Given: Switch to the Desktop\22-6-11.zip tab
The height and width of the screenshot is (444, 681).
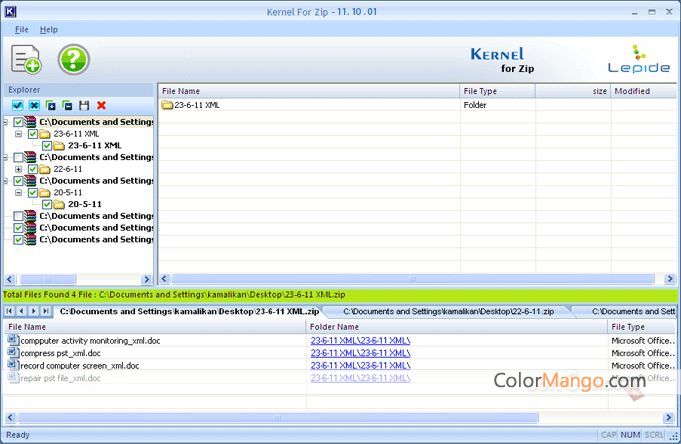Looking at the screenshot, I should coord(447,312).
